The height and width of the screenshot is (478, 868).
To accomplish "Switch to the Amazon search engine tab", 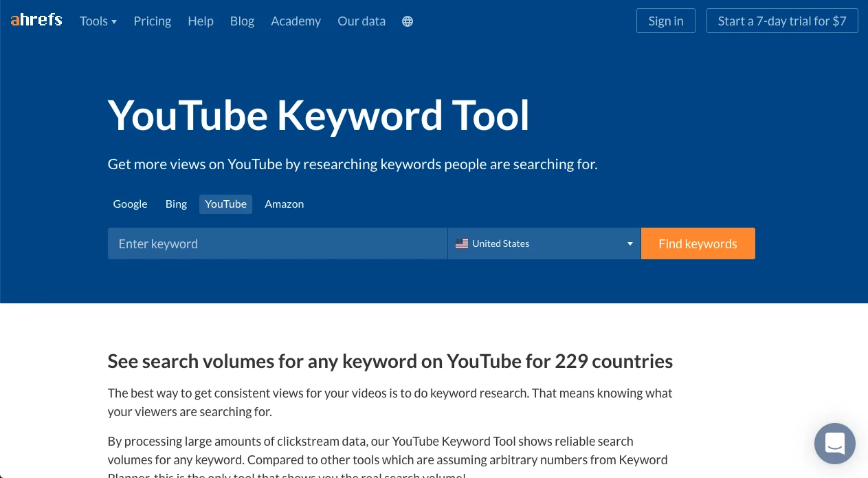I will point(285,204).
